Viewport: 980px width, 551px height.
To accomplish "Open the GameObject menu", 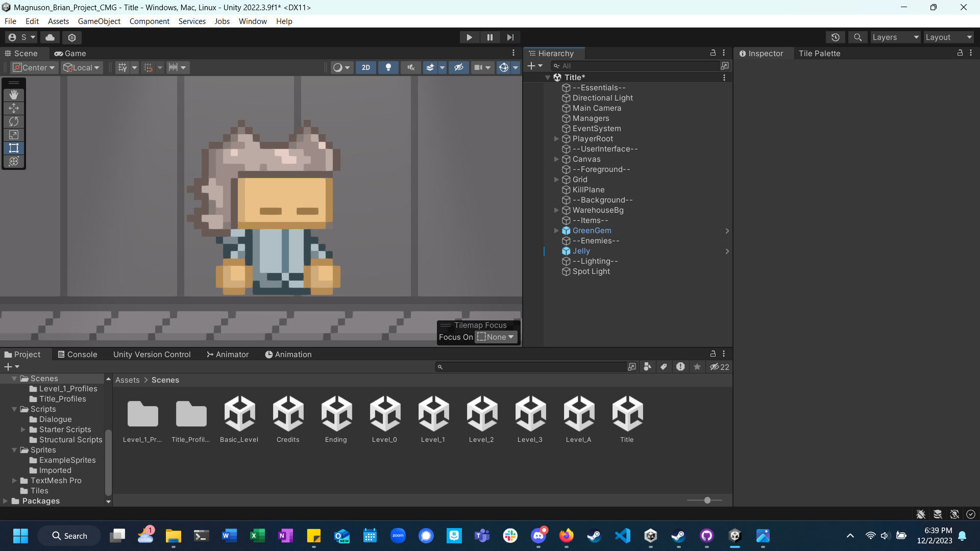I will (x=99, y=21).
